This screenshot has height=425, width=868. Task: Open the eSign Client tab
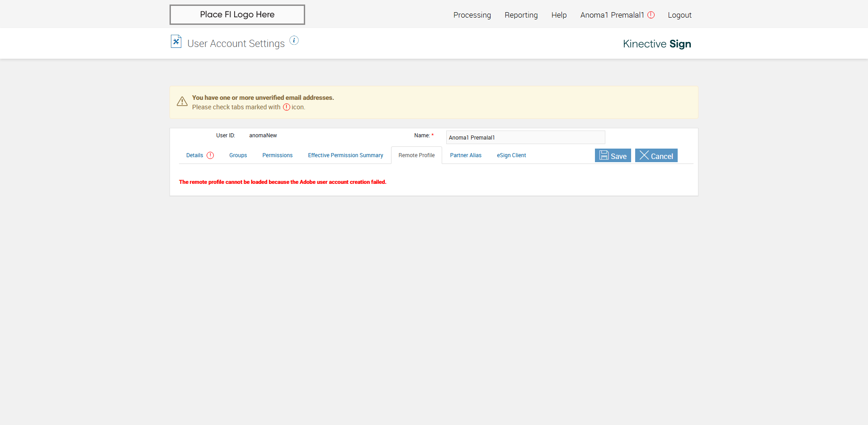tap(511, 155)
